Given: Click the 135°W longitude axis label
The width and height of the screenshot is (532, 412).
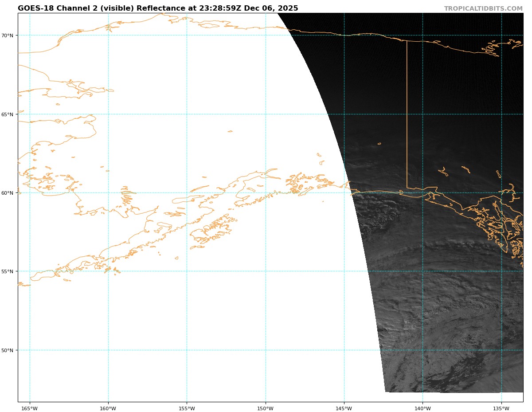Looking at the screenshot, I should (501, 408).
